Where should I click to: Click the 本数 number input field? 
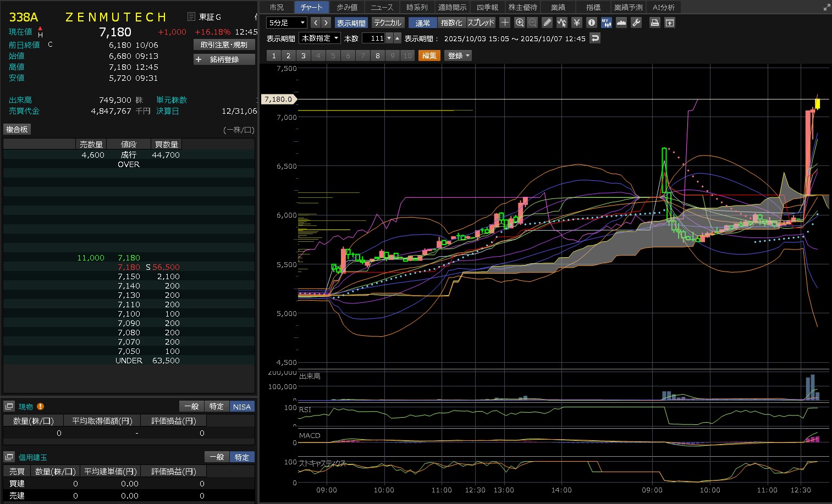(x=374, y=38)
